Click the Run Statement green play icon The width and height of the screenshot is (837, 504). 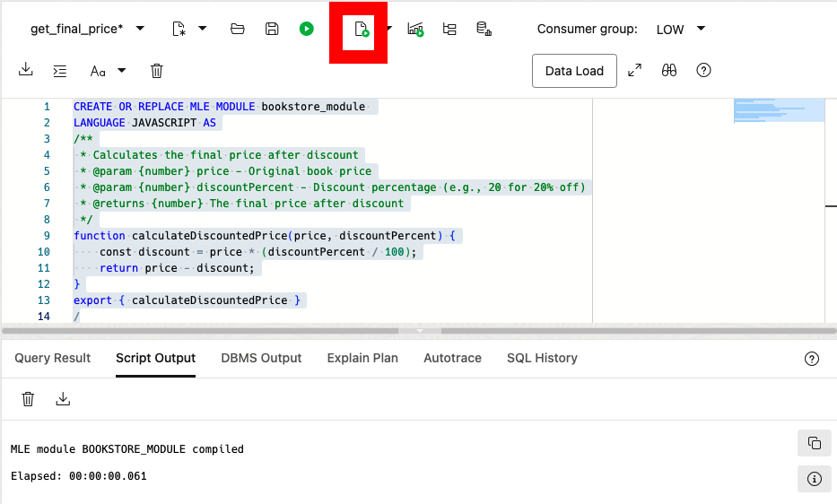click(x=307, y=29)
